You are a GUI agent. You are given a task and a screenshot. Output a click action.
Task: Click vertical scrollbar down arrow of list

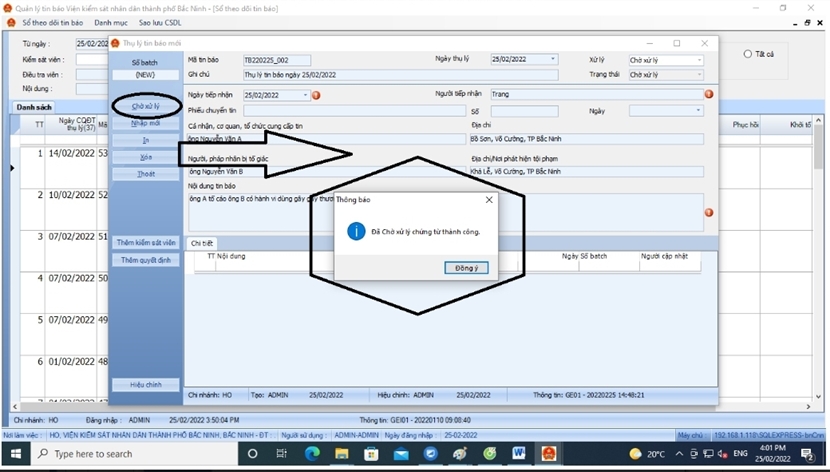coord(818,396)
